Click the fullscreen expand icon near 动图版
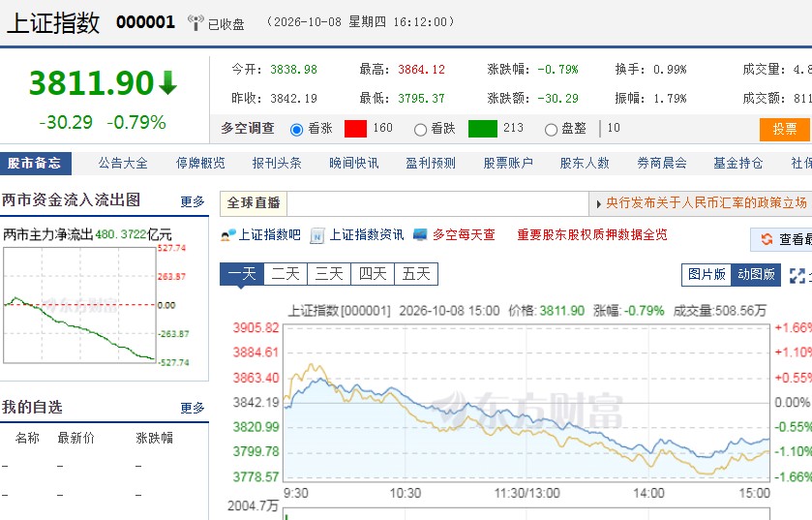The width and height of the screenshot is (812, 520). 797,276
